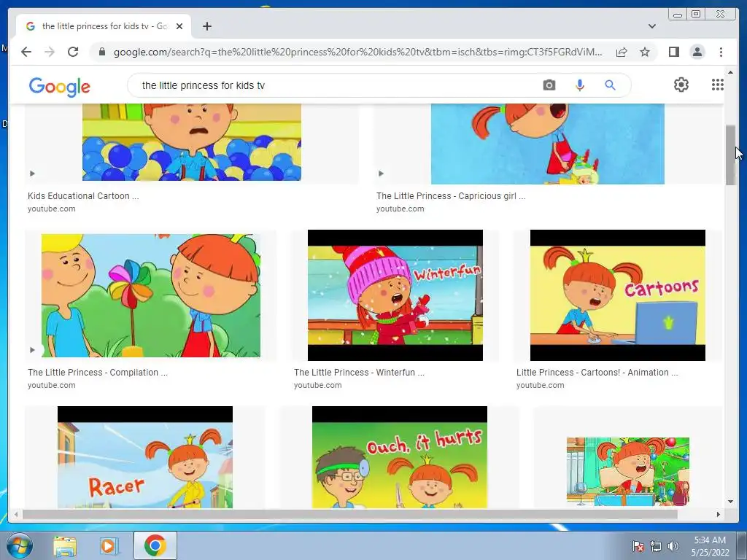The width and height of the screenshot is (747, 560).
Task: Open Chrome profile avatar
Action: [x=697, y=52]
